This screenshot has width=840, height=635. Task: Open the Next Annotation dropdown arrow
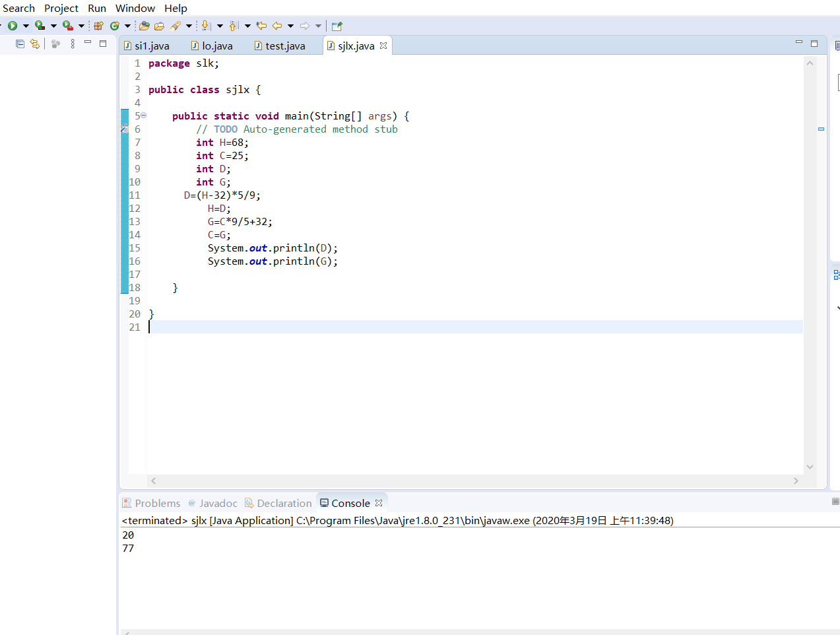(220, 26)
